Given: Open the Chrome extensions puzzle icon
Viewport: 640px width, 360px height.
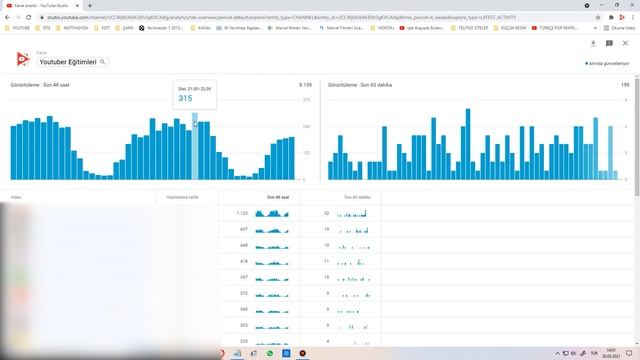Looking at the screenshot, I should point(611,18).
